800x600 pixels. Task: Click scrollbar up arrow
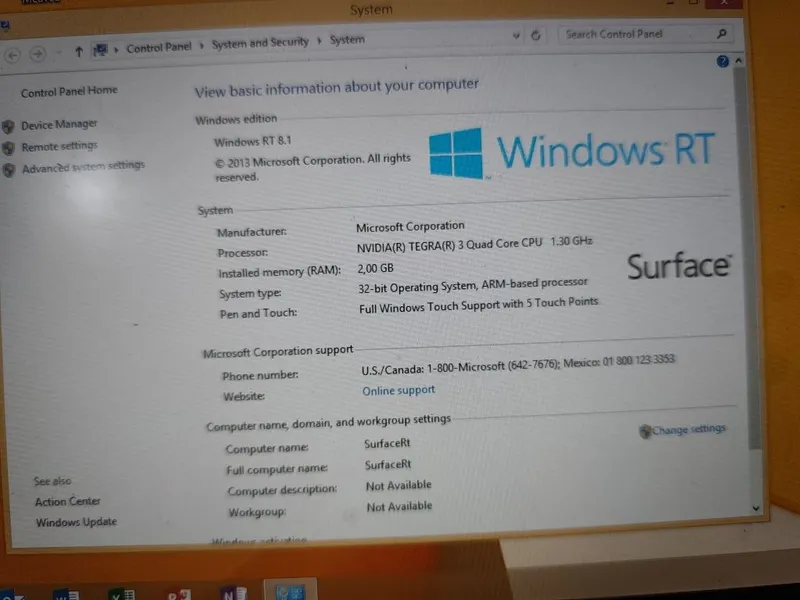[x=738, y=61]
